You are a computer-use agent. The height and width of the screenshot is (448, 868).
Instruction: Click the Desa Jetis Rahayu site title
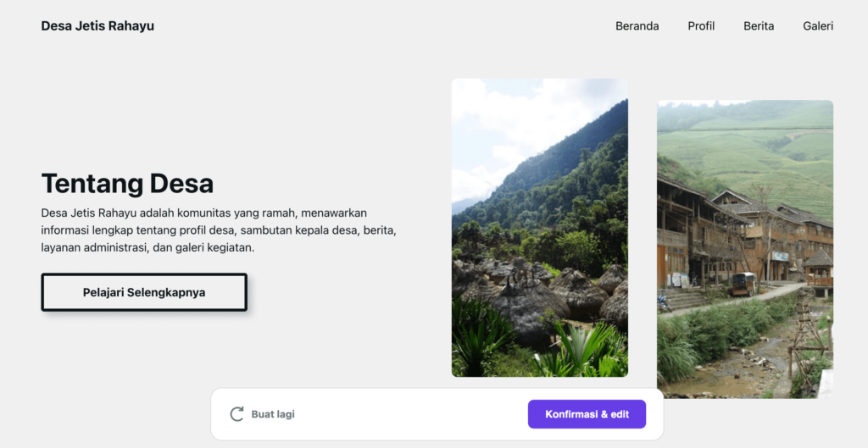pos(97,26)
